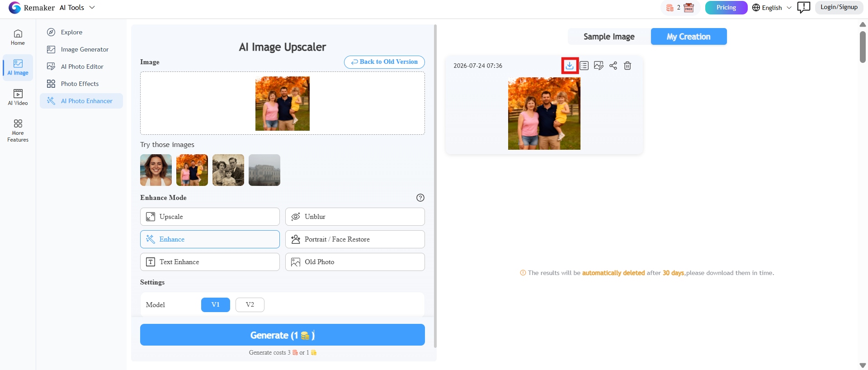The width and height of the screenshot is (868, 370).
Task: Choose the autumn family sample image
Action: pos(192,170)
